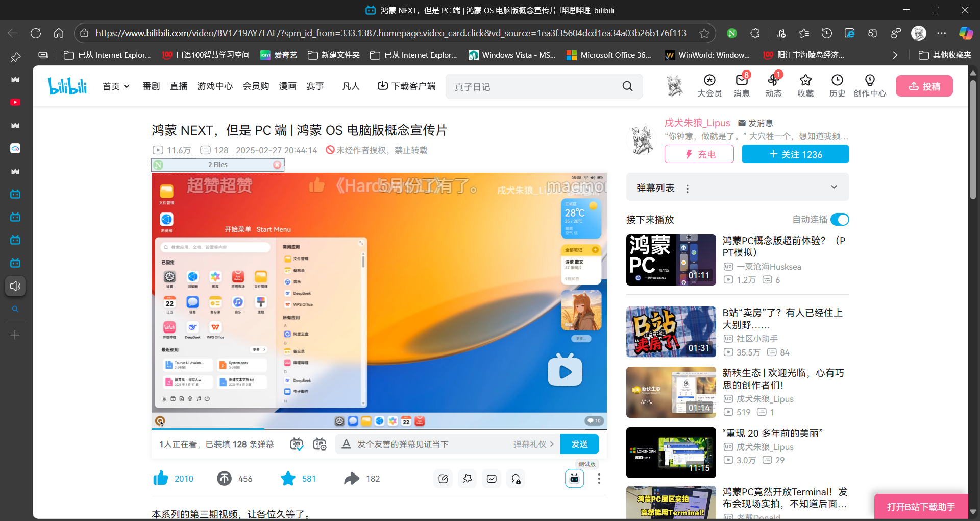The height and width of the screenshot is (521, 980).
Task: Click 下载客户端 download link
Action: tap(406, 86)
